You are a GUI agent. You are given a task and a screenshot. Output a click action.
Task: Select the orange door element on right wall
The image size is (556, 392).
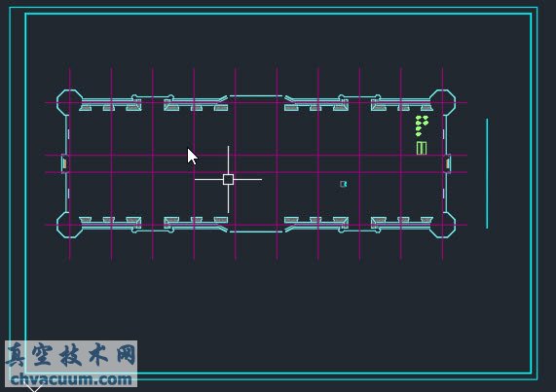click(448, 163)
